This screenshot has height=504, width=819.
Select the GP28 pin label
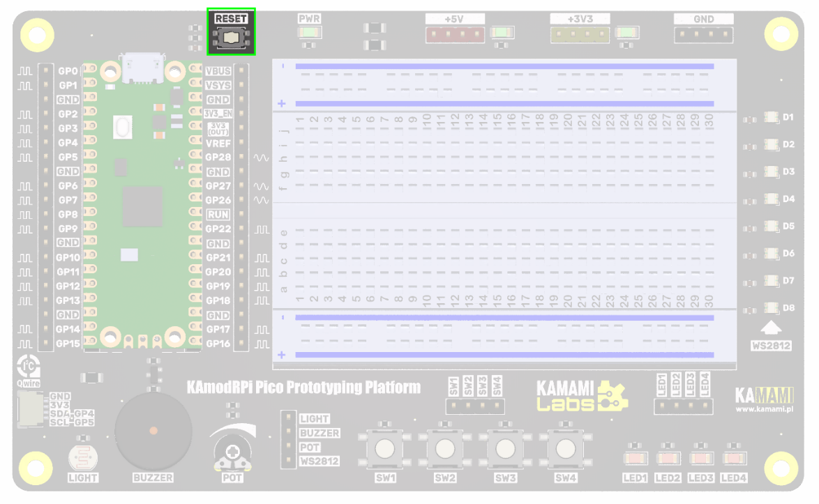[218, 158]
